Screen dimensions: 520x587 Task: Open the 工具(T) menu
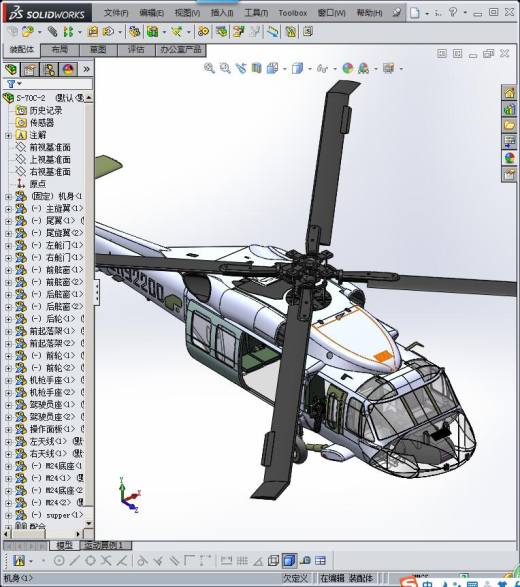(x=256, y=13)
